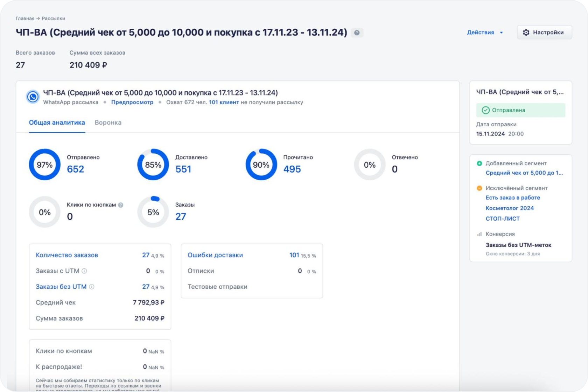Click the 101 клиент link

[224, 102]
